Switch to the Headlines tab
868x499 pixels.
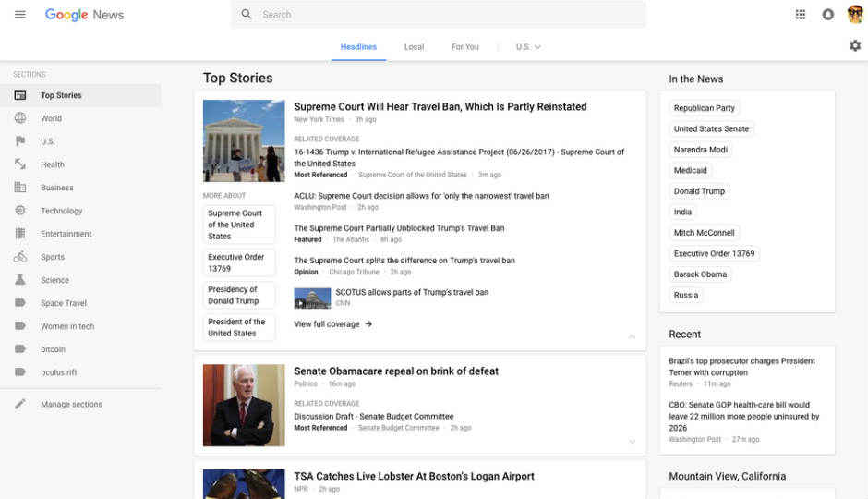point(358,47)
